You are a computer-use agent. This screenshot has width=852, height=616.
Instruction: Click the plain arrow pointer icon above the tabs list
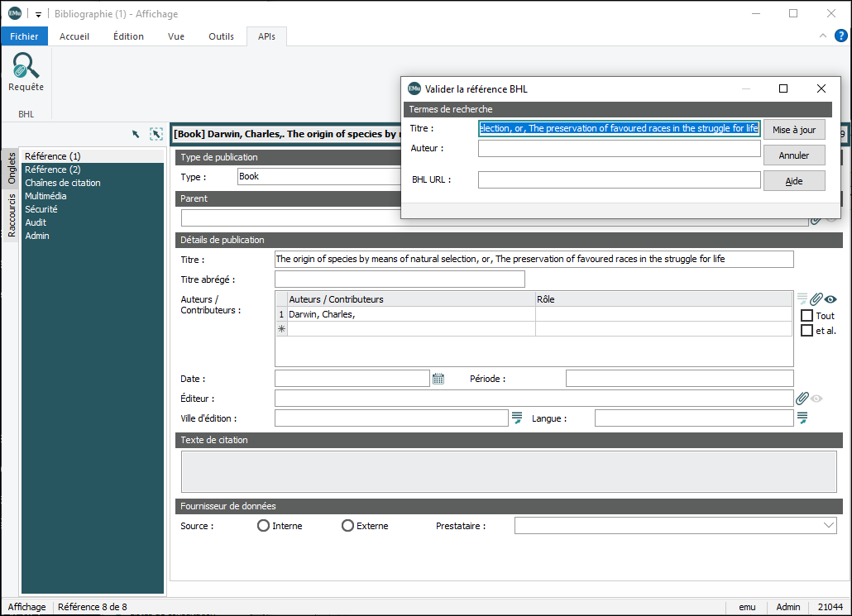click(136, 134)
